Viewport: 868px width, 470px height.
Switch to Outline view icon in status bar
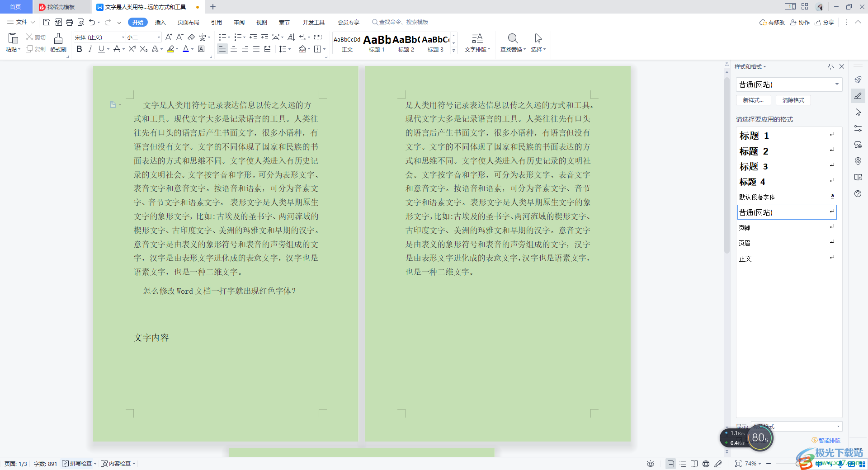pos(683,464)
